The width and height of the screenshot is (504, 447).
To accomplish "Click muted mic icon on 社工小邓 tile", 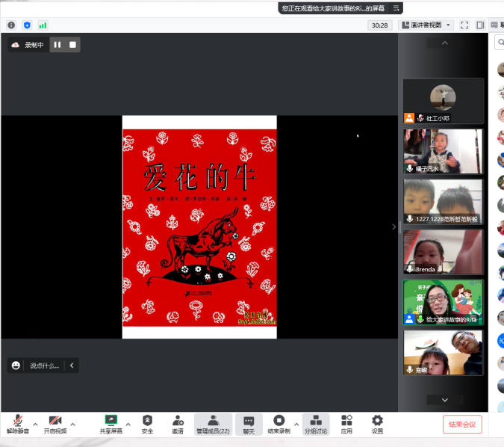I will [420, 118].
